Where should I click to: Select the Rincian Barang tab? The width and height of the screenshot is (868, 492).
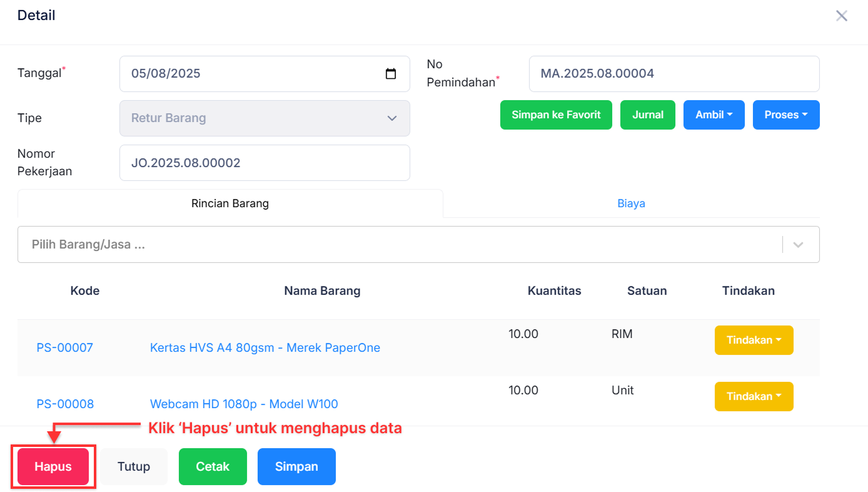tap(230, 203)
